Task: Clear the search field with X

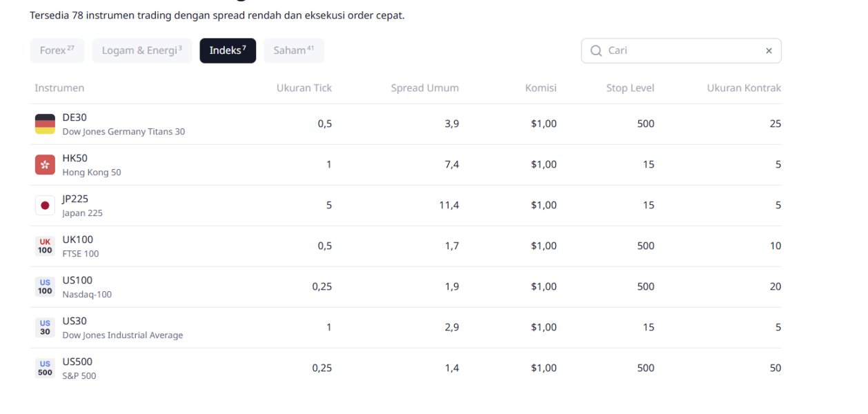Action: (769, 51)
